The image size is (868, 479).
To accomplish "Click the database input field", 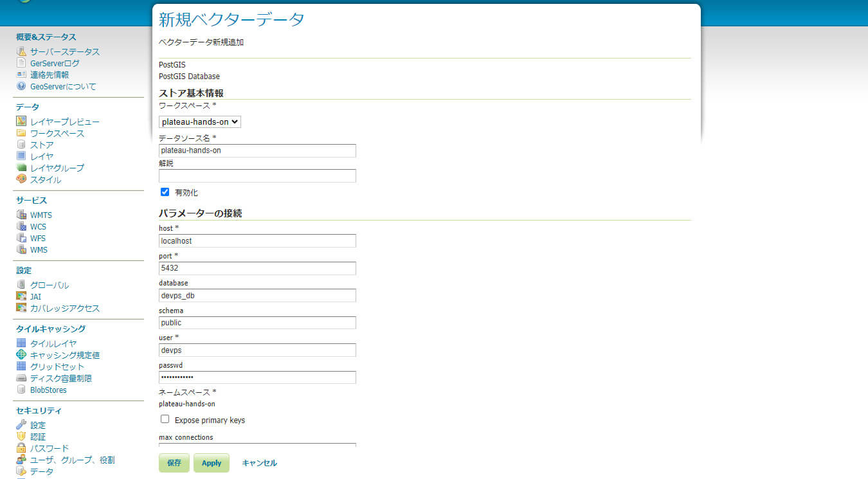I will point(257,295).
